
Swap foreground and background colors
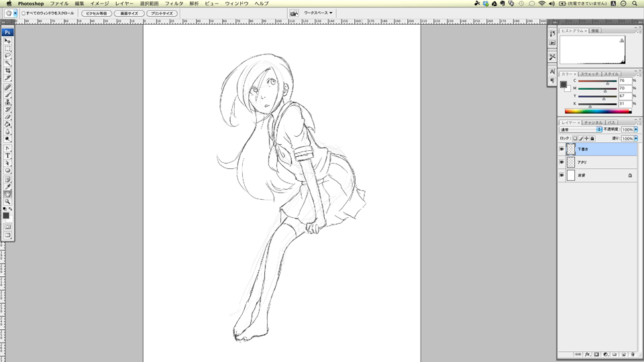11,209
